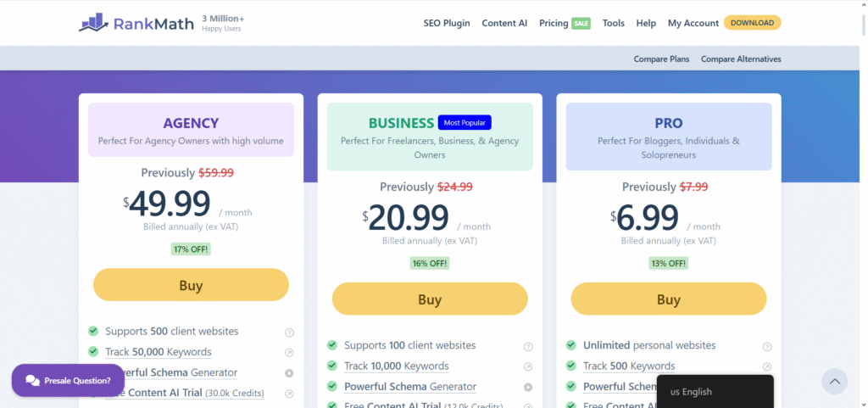Click green check next to Track 500 Keywords
868x408 pixels.
pyautogui.click(x=570, y=366)
